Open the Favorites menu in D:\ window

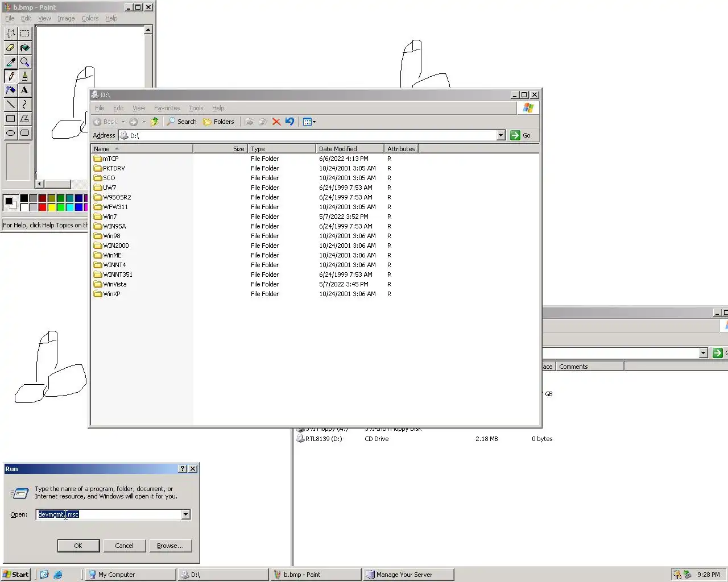167,108
